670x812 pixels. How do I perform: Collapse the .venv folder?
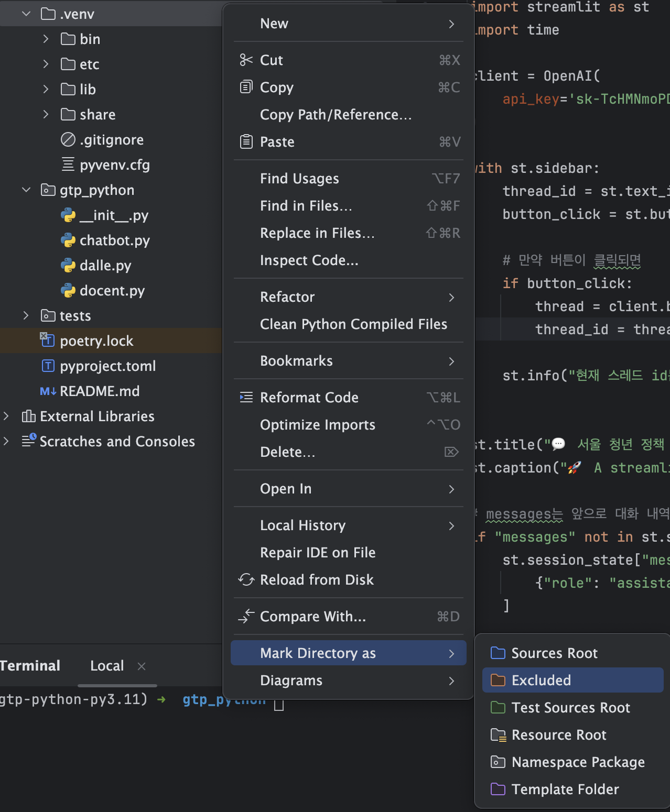click(x=26, y=14)
